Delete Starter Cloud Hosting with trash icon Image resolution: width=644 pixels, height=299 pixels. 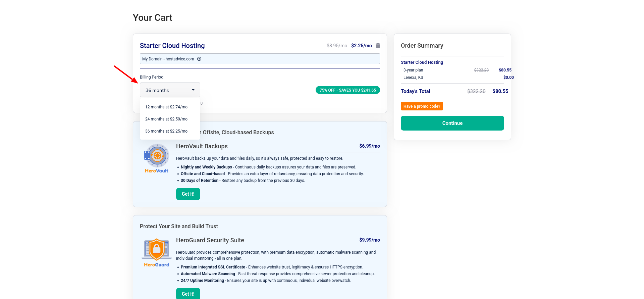pyautogui.click(x=378, y=46)
